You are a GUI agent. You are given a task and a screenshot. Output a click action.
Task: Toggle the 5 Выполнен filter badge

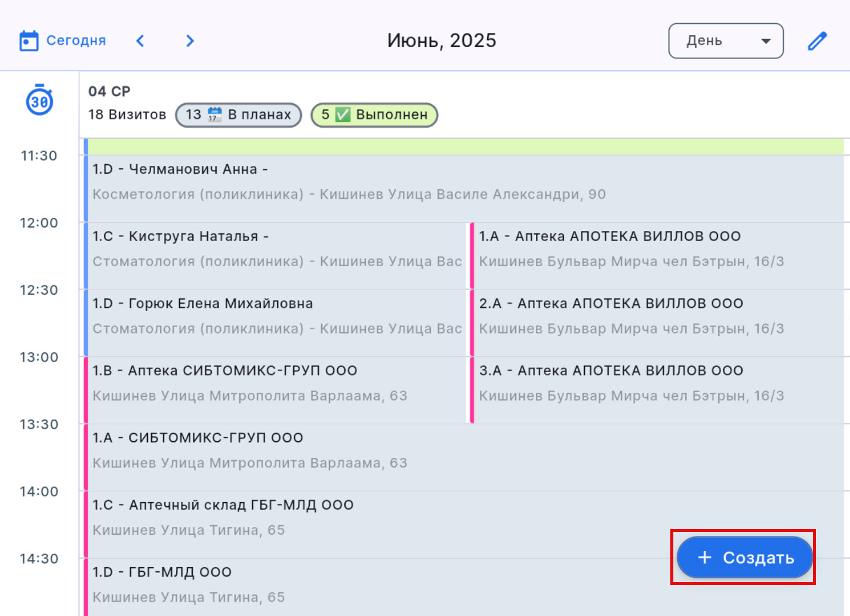pos(374,115)
